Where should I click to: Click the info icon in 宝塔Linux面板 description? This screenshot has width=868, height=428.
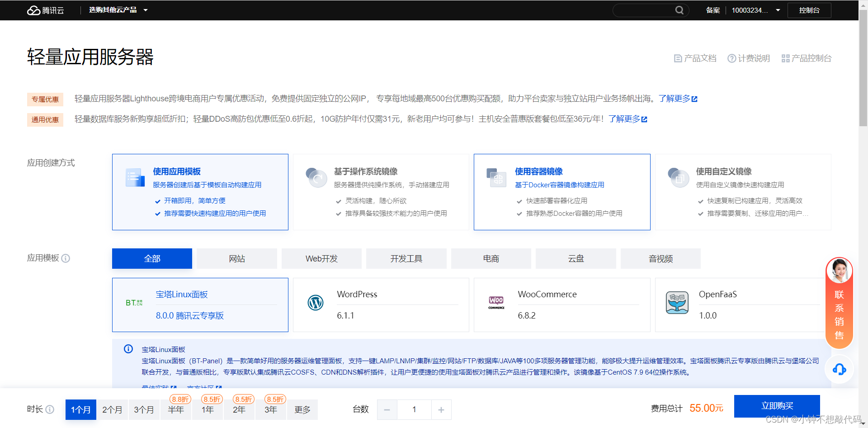point(128,349)
